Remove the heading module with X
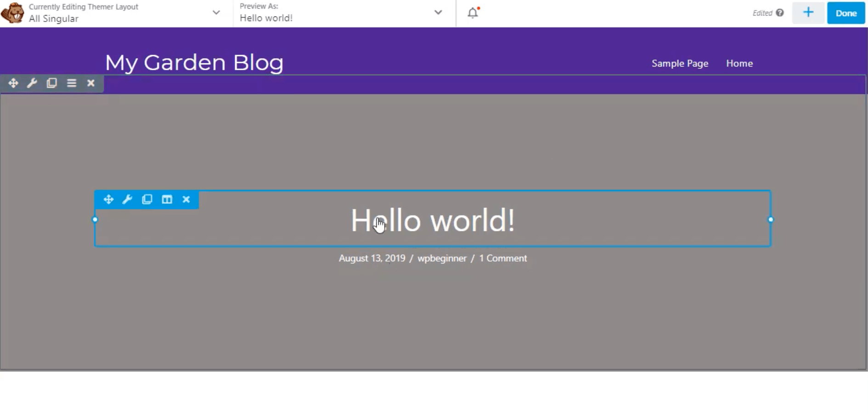The height and width of the screenshot is (414, 868). click(x=186, y=199)
